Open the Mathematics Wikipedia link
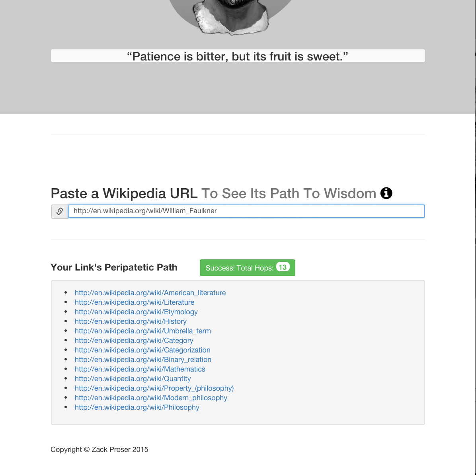The height and width of the screenshot is (475, 476). click(140, 369)
